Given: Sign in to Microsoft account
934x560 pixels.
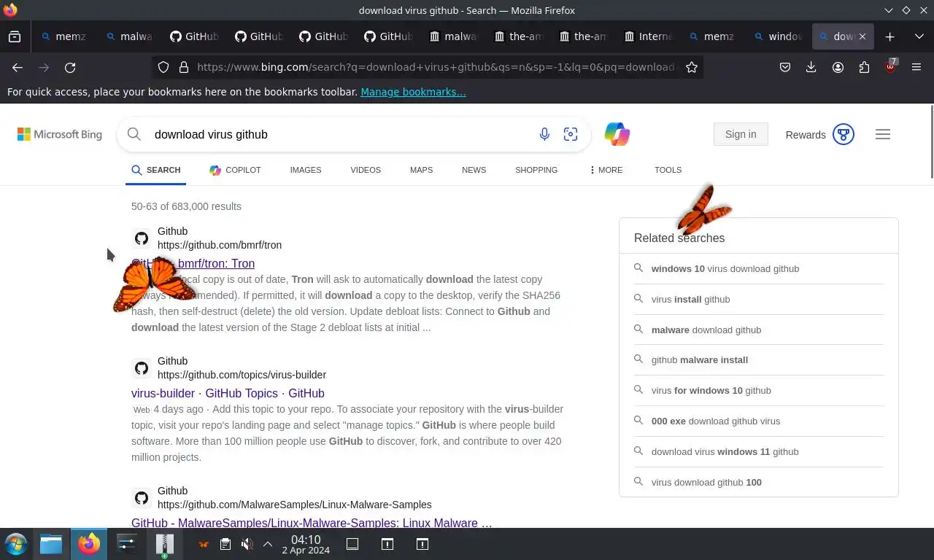Looking at the screenshot, I should coord(741,134).
